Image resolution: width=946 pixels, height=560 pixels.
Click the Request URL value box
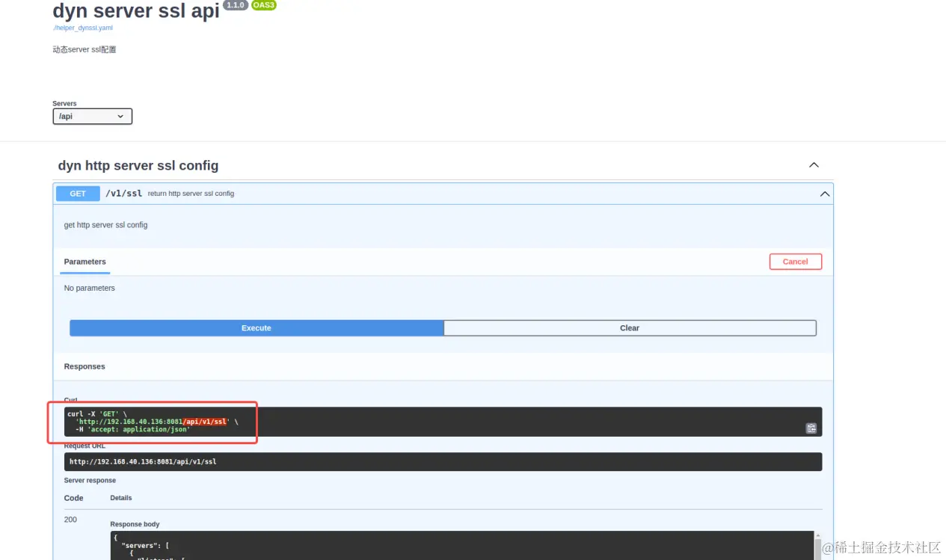443,462
